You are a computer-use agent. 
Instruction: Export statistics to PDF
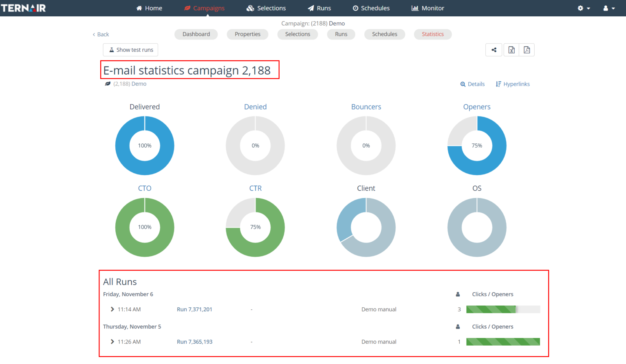pyautogui.click(x=527, y=50)
